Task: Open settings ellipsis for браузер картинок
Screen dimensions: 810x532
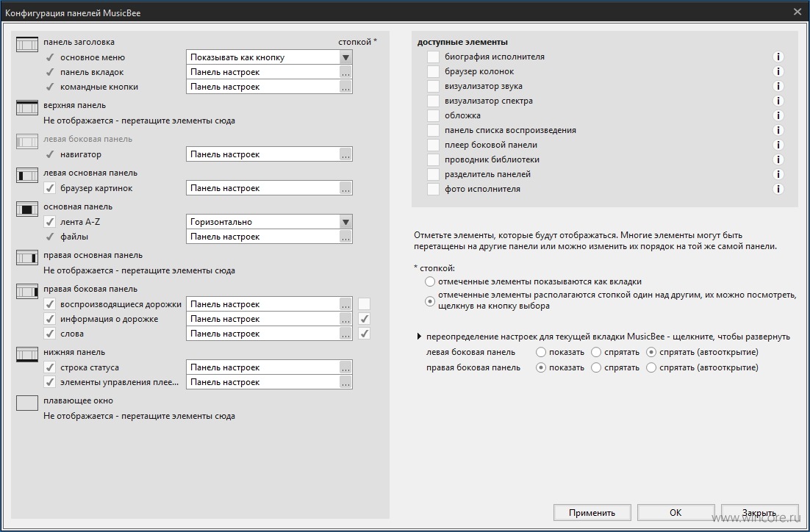Action: pos(345,189)
